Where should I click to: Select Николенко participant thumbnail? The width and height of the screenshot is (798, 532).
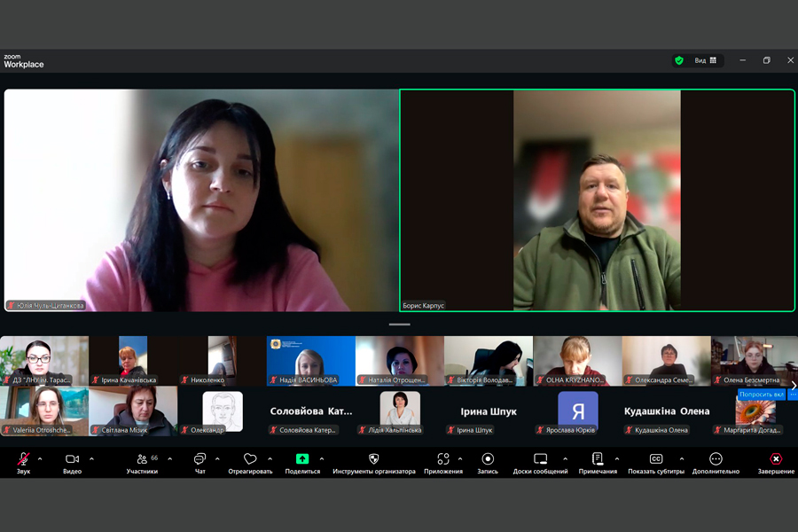[x=222, y=361]
